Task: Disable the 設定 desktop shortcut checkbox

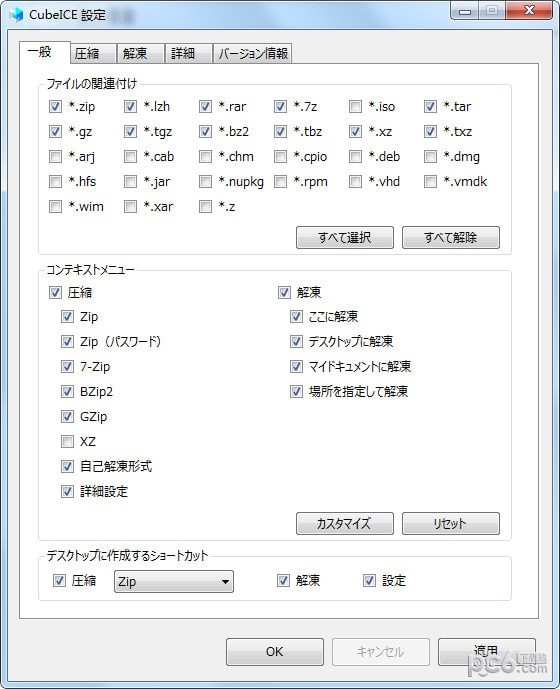Action: click(369, 580)
